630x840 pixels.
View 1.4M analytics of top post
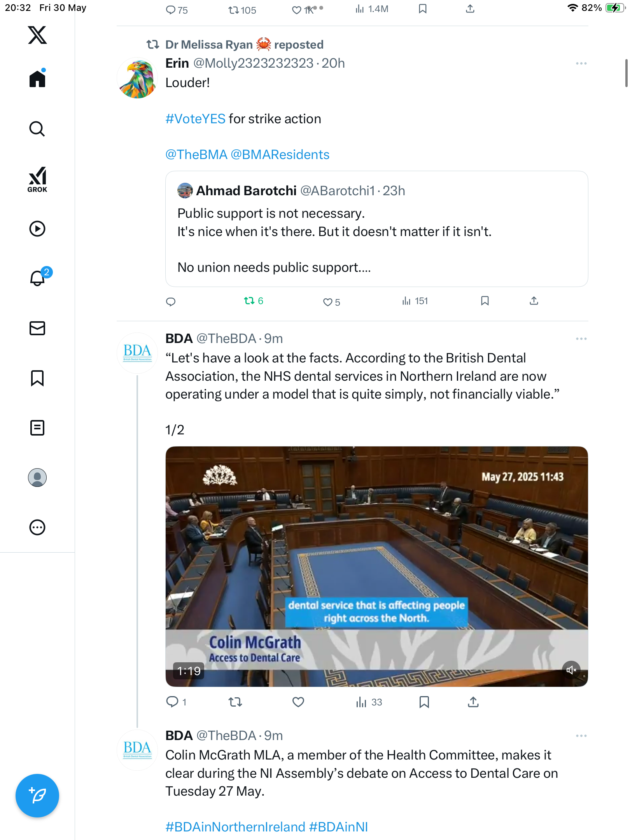(x=372, y=9)
